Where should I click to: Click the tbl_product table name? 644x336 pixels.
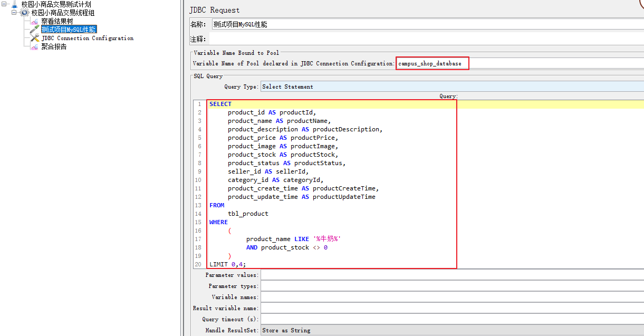pyautogui.click(x=248, y=214)
